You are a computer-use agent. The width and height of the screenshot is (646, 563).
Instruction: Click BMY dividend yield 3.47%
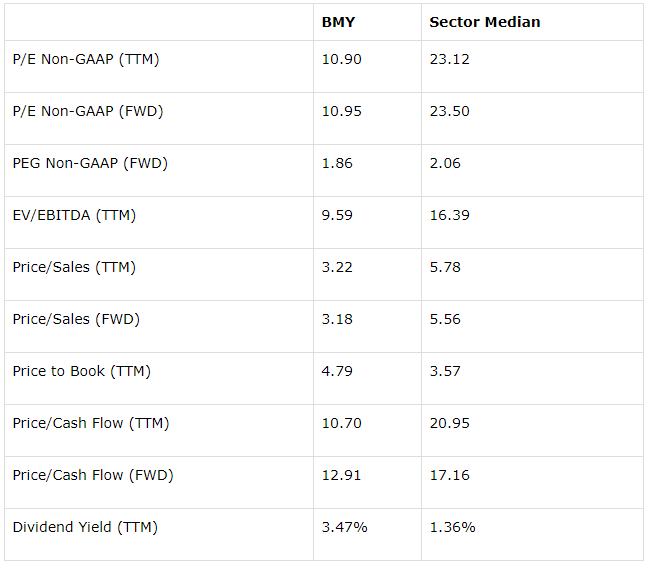[x=344, y=528]
